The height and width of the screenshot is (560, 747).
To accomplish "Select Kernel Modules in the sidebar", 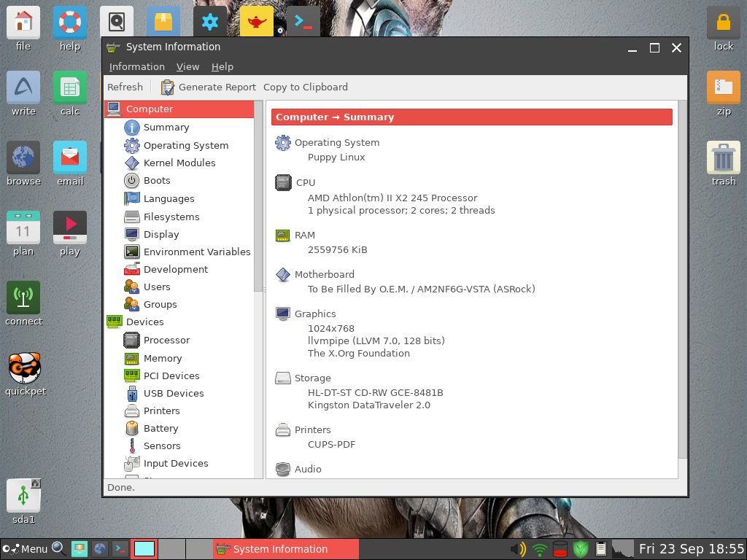I will [179, 163].
